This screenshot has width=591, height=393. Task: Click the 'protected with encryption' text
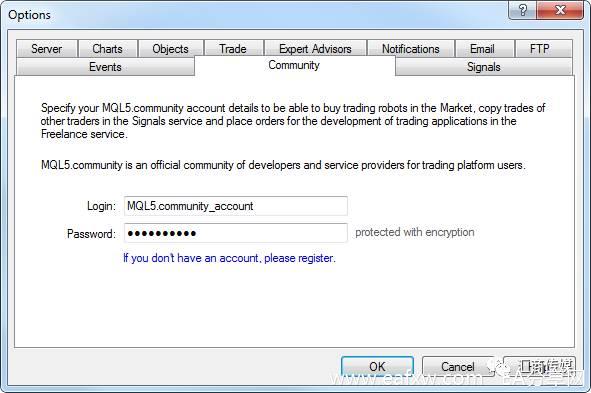[x=415, y=232]
